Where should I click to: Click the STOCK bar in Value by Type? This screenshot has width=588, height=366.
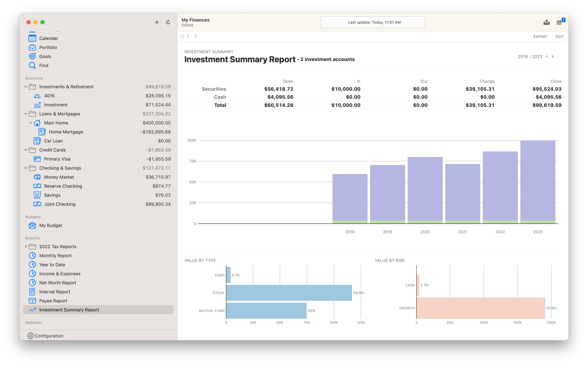289,293
